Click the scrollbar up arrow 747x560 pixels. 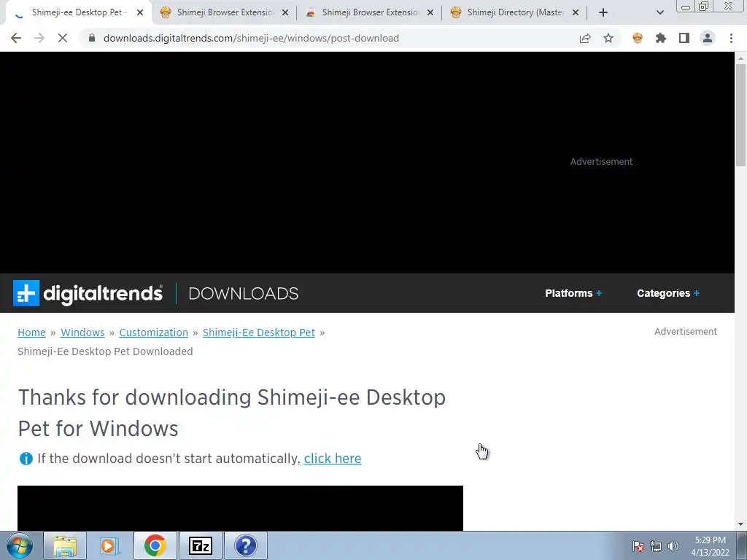coord(740,58)
